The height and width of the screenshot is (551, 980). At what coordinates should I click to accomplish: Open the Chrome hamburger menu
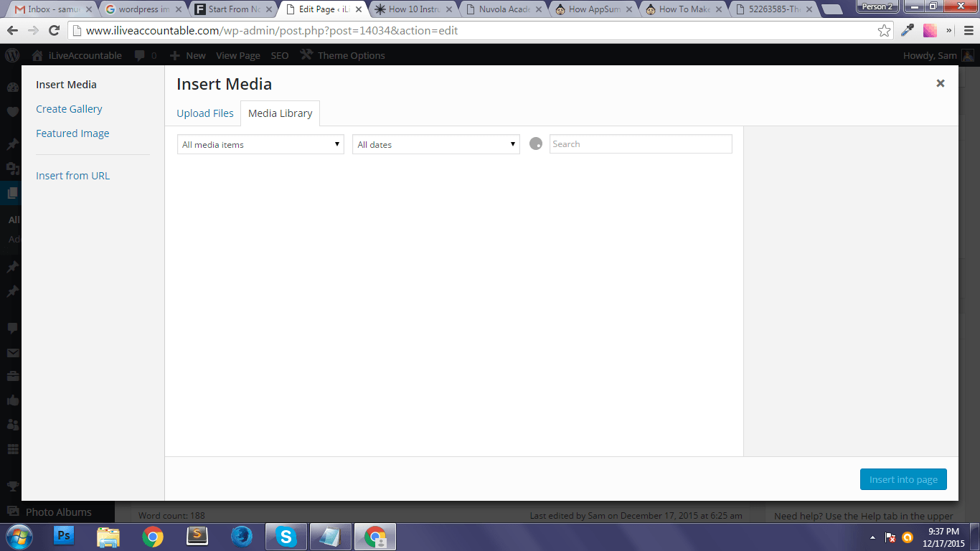(968, 31)
